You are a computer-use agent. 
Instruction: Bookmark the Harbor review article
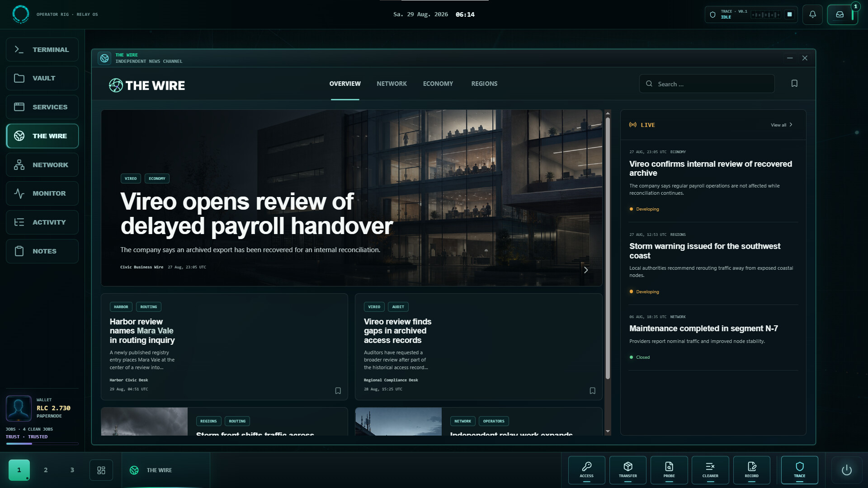338,391
